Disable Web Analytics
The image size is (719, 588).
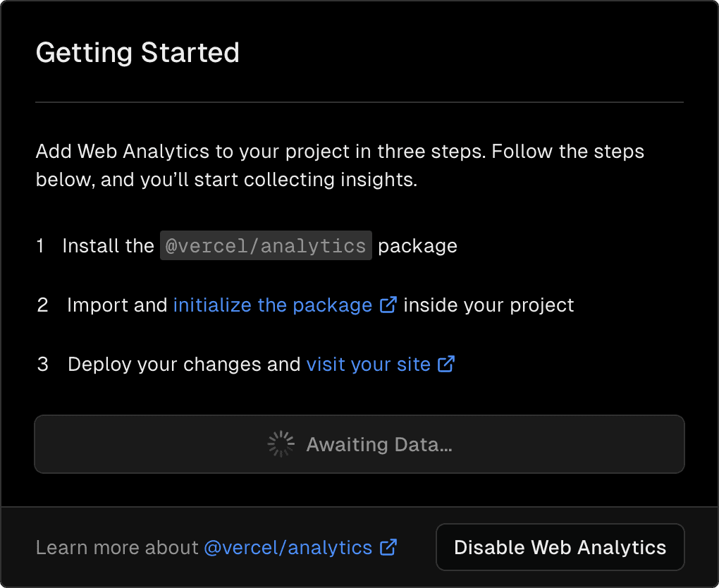coord(560,547)
